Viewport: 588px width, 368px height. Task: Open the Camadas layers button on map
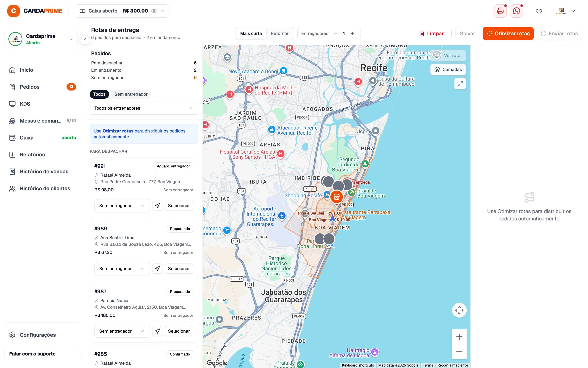click(448, 70)
